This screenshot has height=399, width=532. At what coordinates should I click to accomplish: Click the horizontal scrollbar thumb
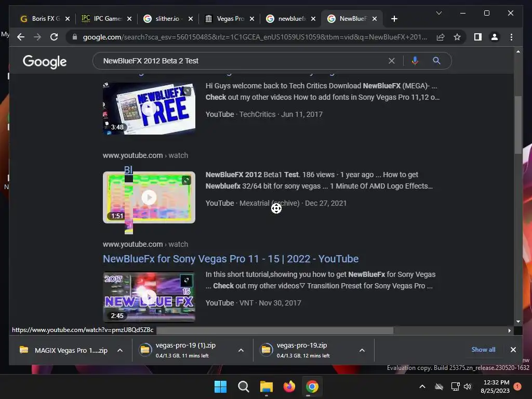[275, 330]
